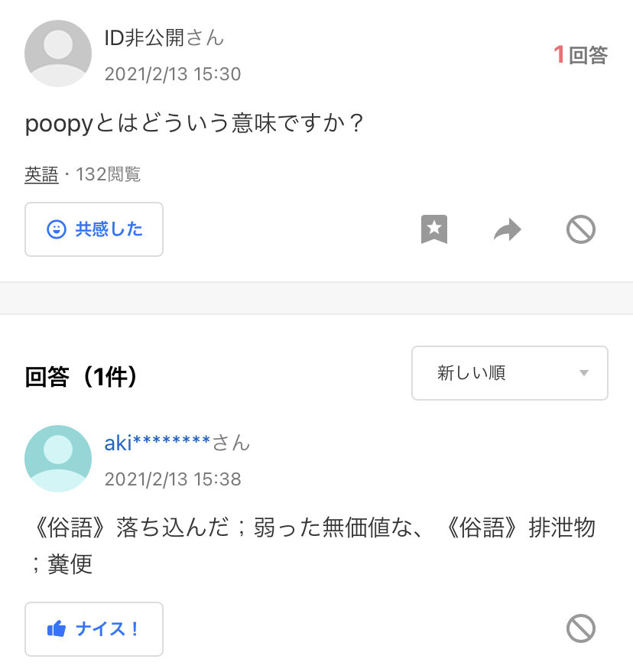Click the ID非公開さん poster name
The width and height of the screenshot is (633, 672).
[164, 37]
